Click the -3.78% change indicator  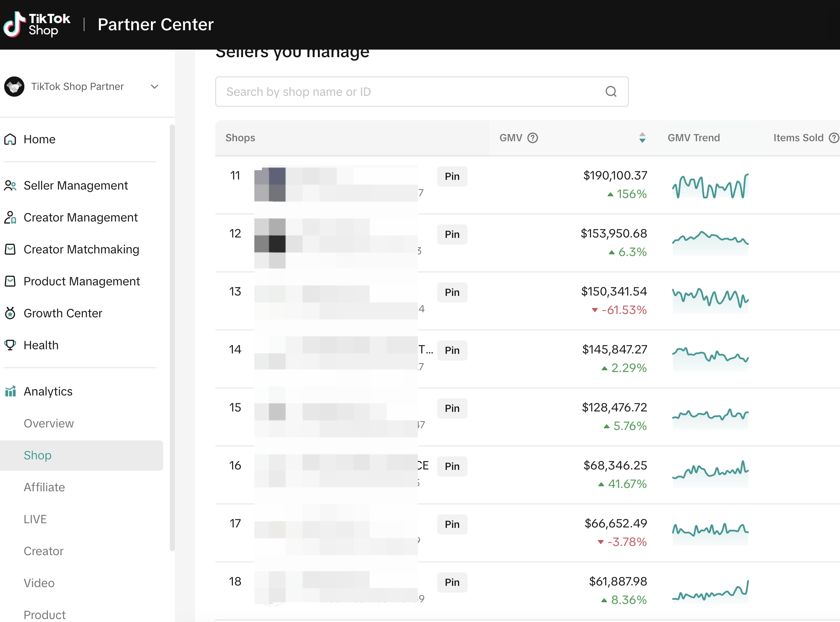622,542
